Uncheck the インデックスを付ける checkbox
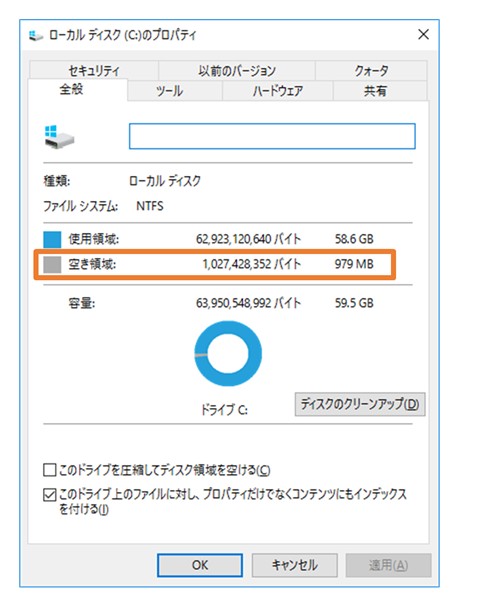This screenshot has height=605, width=502. click(x=49, y=495)
